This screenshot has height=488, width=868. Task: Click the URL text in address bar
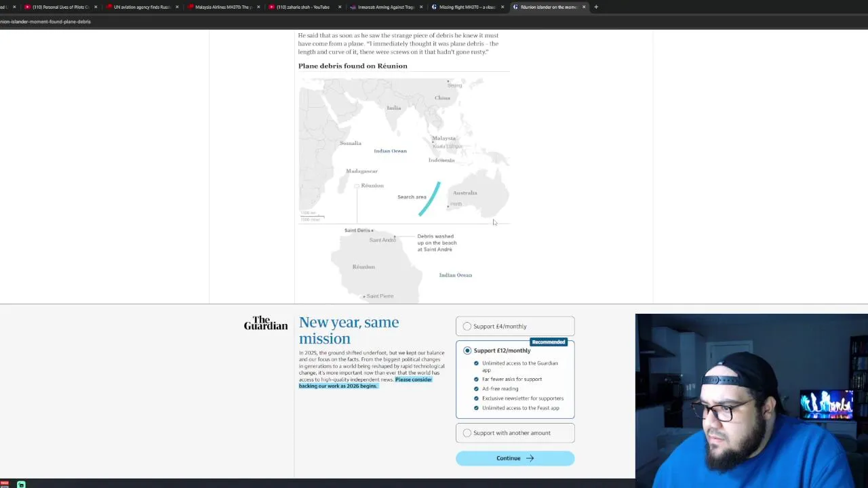45,22
